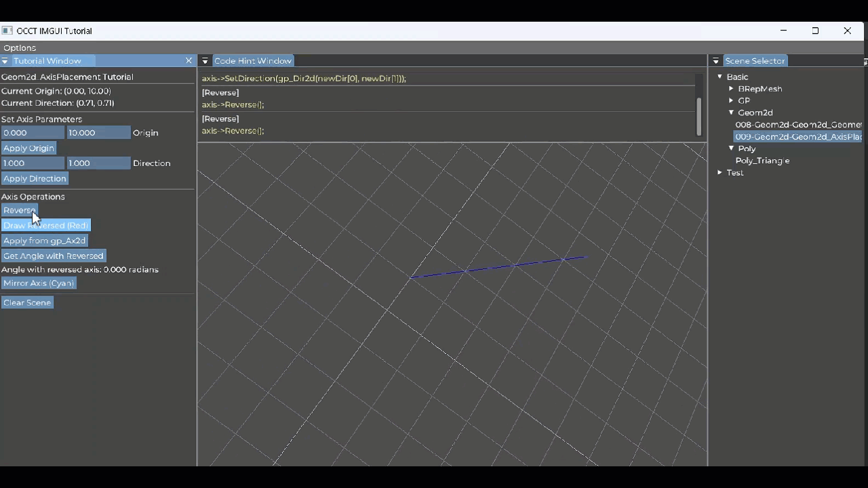The image size is (868, 488).
Task: Select the Code Hint Window tab
Action: click(x=252, y=61)
